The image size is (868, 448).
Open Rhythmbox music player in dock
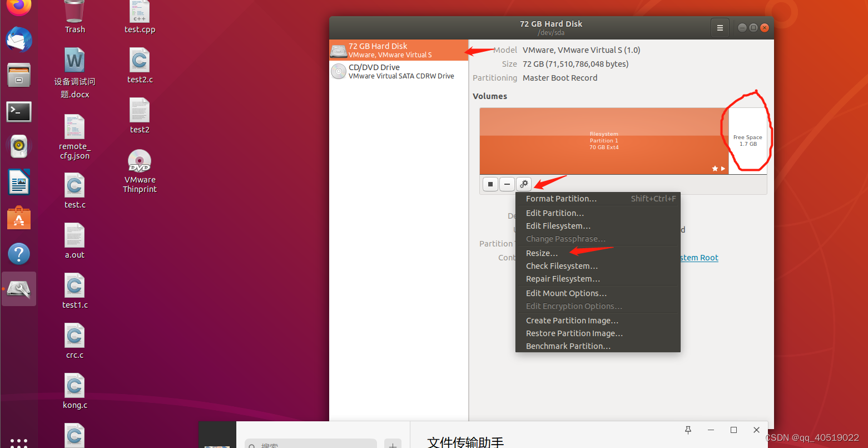(x=19, y=146)
